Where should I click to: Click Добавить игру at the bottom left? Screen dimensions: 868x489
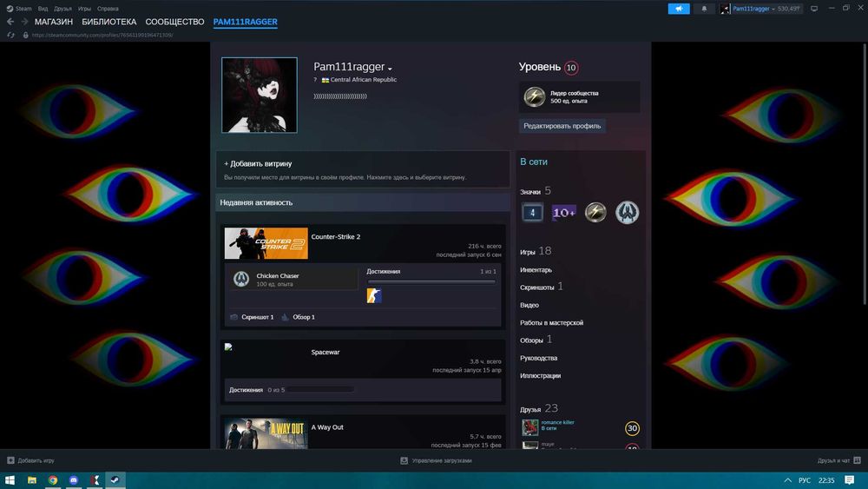(30, 460)
